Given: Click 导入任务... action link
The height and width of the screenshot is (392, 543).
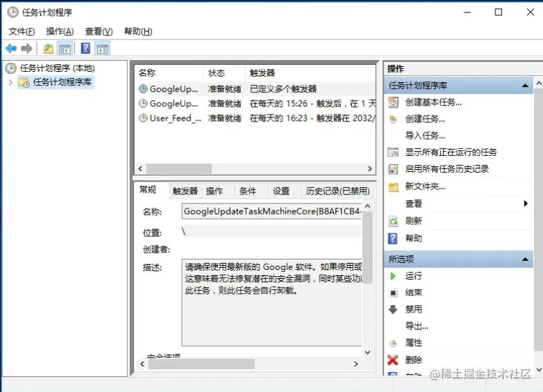Looking at the screenshot, I should pyautogui.click(x=425, y=136).
